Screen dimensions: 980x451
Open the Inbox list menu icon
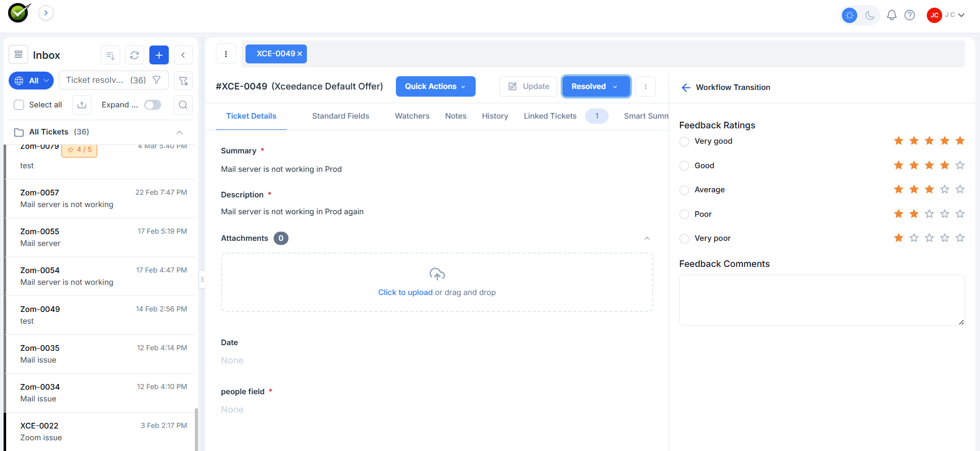(18, 54)
